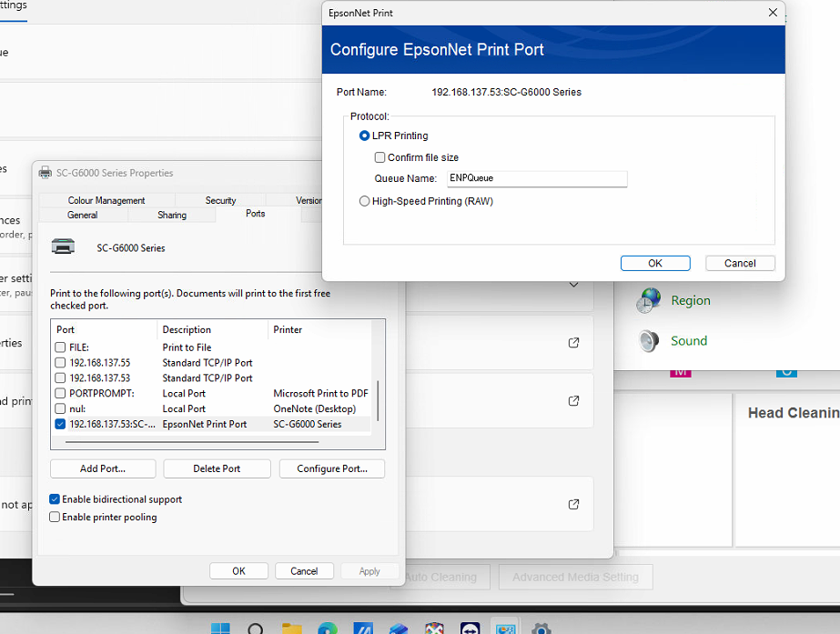The height and width of the screenshot is (634, 840).
Task: Click the Configure Port... button
Action: point(332,468)
